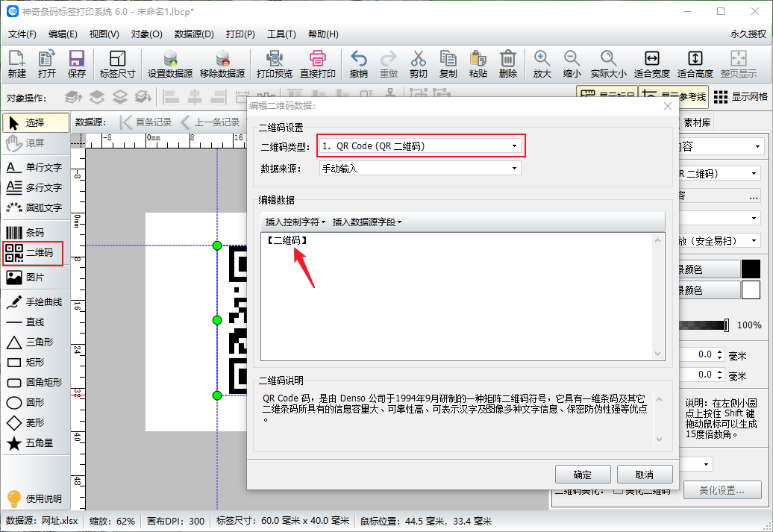Screen dimensions: 773x532
Task: Click the New (新建) toolbar icon
Action: (x=16, y=64)
